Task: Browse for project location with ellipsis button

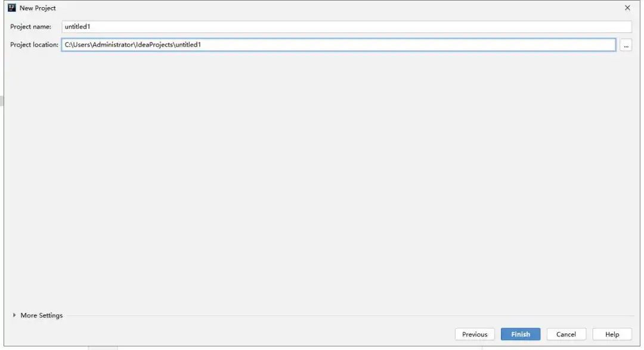Action: 626,45
